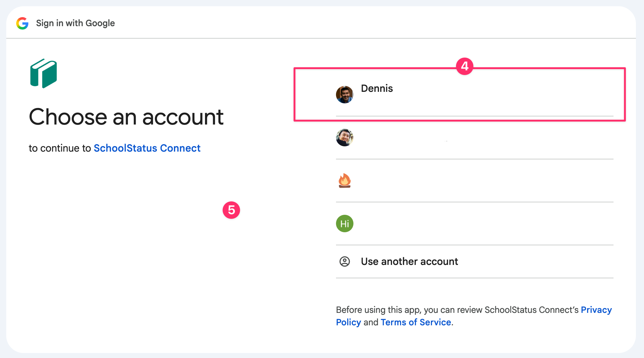The image size is (644, 358).
Task: Click the 'Sign in with Google' header text
Action: click(75, 23)
